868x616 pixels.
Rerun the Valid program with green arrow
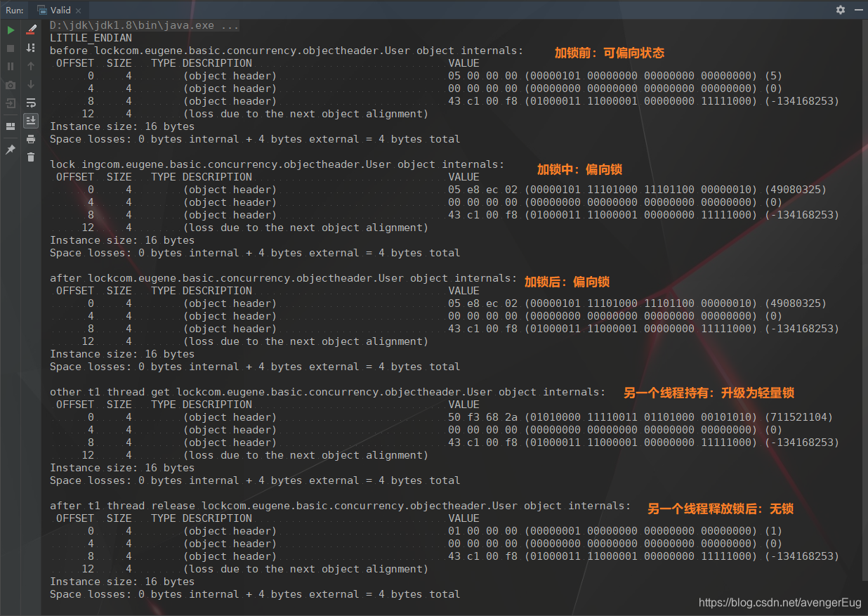point(11,30)
